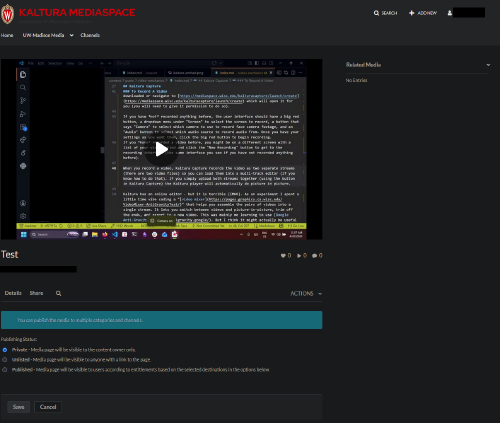The width and height of the screenshot is (500, 423).
Task: Click the Cancel button
Action: [48, 407]
